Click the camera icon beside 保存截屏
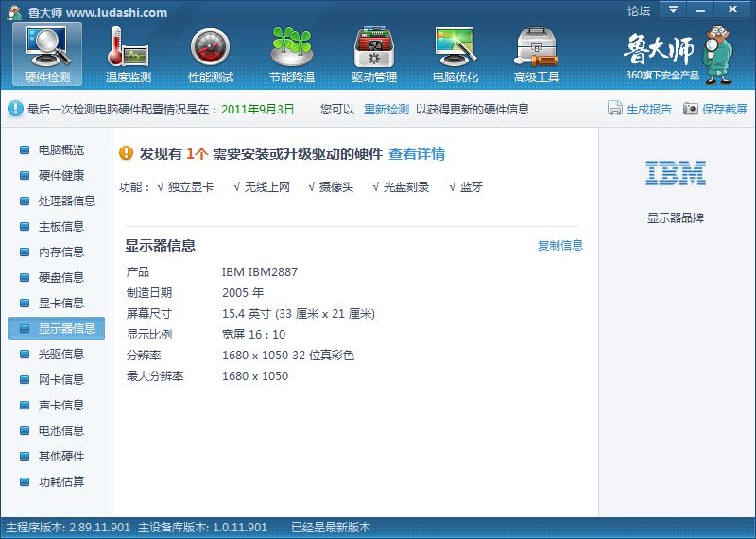Screen dimensions: 756x539 [691, 109]
